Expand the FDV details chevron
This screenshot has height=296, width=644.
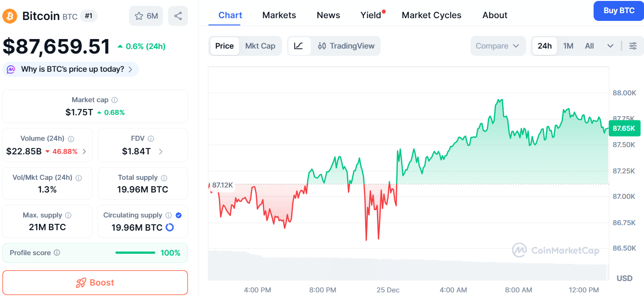click(161, 152)
